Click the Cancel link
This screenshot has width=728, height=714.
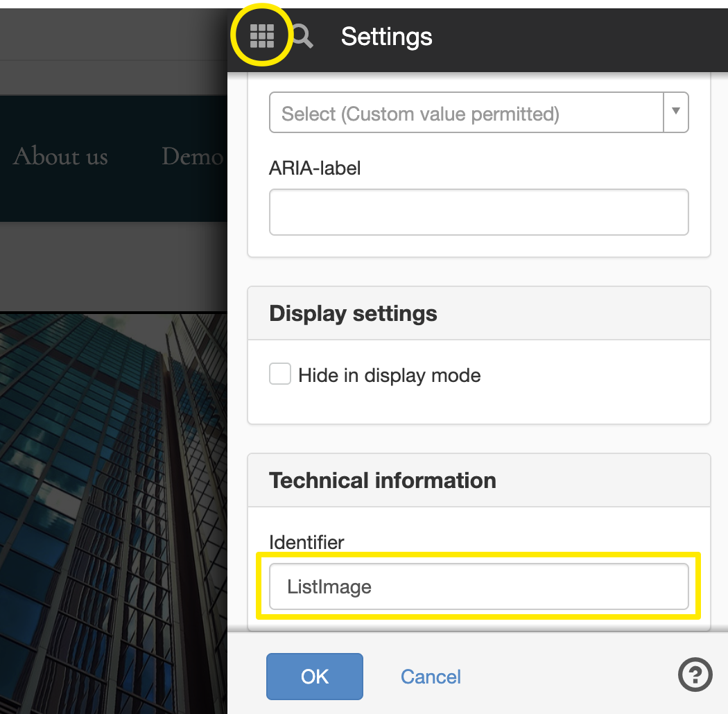click(431, 677)
